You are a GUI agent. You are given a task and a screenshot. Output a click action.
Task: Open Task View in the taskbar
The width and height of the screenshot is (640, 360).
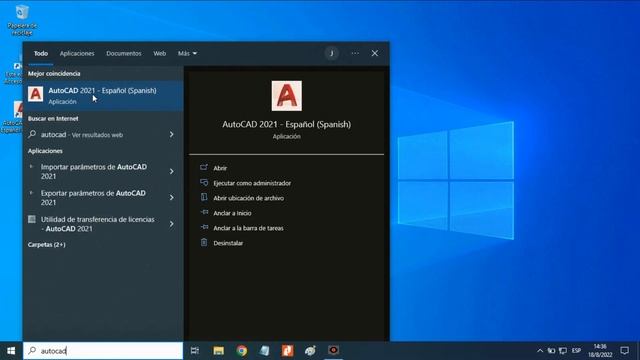pyautogui.click(x=195, y=351)
